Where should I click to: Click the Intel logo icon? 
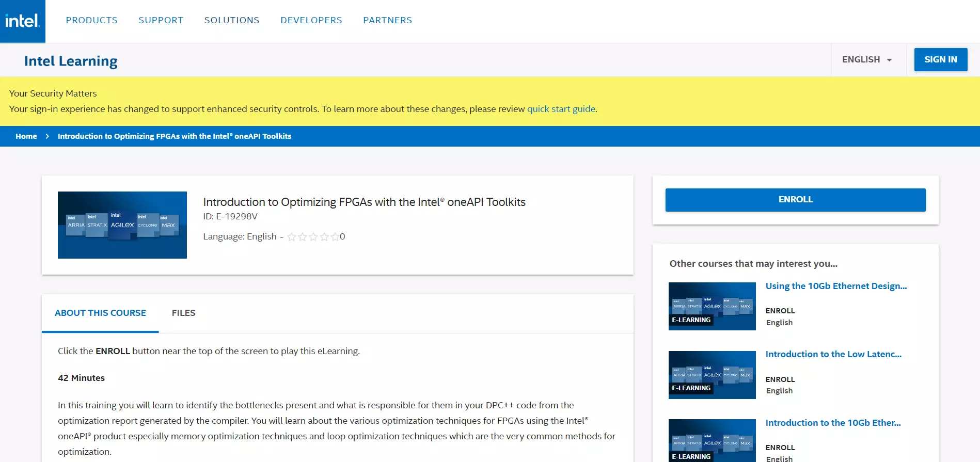(x=23, y=21)
